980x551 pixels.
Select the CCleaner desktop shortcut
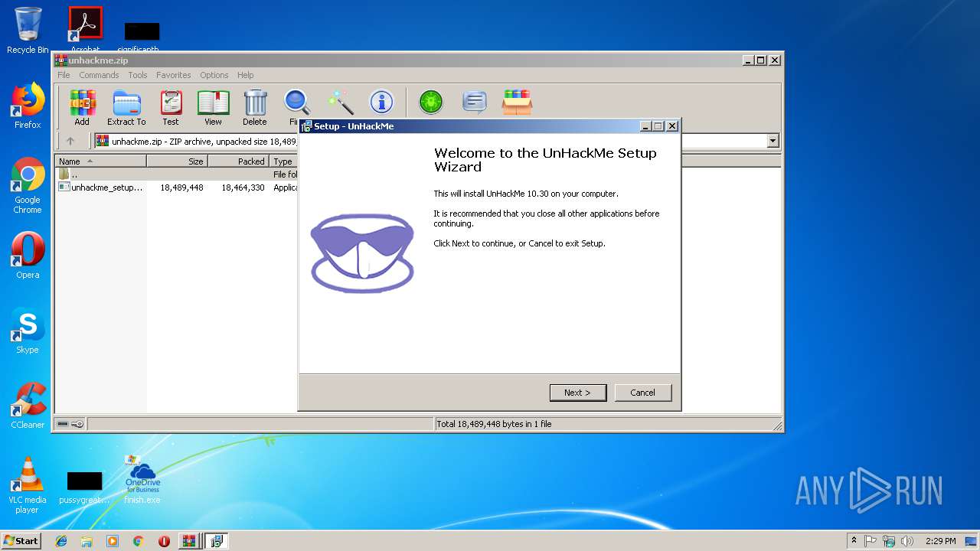point(28,406)
